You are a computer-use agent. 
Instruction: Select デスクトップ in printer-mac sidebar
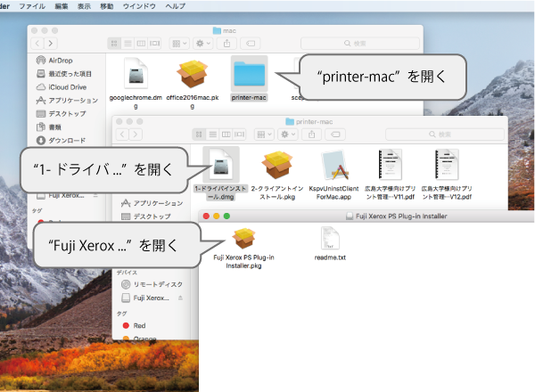coord(146,216)
